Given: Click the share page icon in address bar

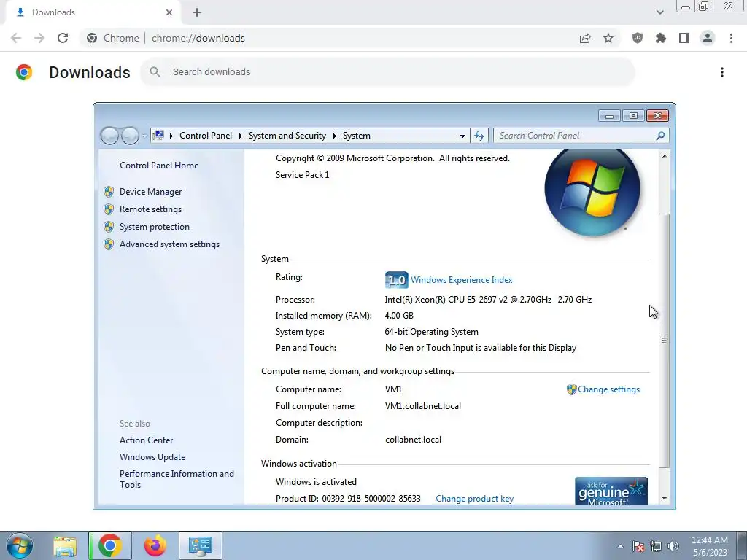Looking at the screenshot, I should pos(585,39).
